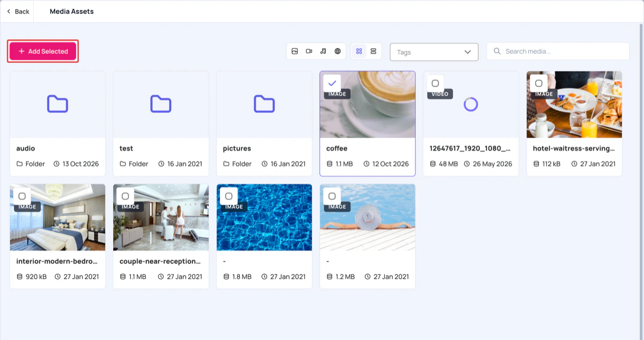Filter media by image type icon
Screen dimensions: 644x340
(295, 51)
